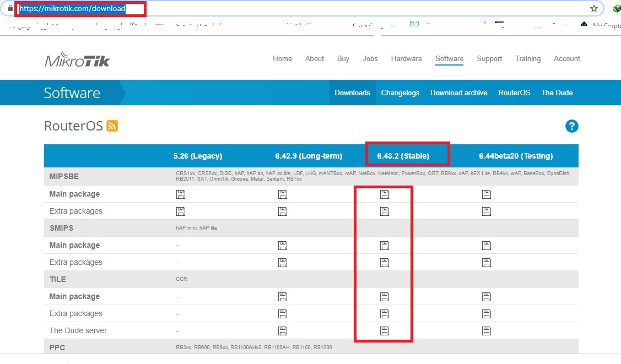This screenshot has width=621, height=364.
Task: Click 'The Dude server' row label
Action: pyautogui.click(x=78, y=330)
